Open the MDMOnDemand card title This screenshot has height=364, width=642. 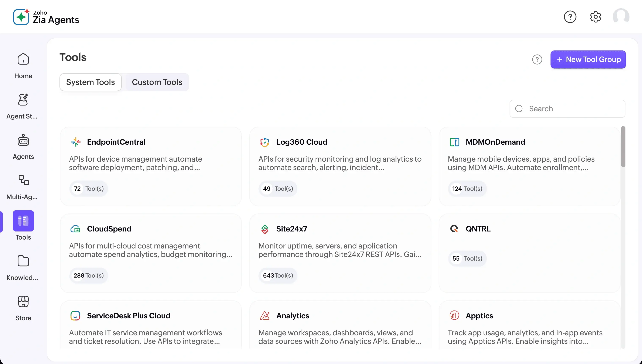tap(495, 142)
